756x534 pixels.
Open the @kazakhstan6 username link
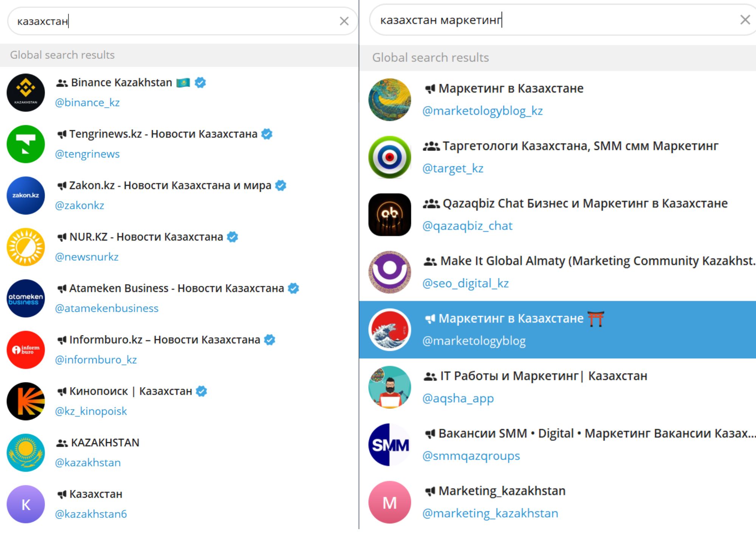tap(91, 514)
